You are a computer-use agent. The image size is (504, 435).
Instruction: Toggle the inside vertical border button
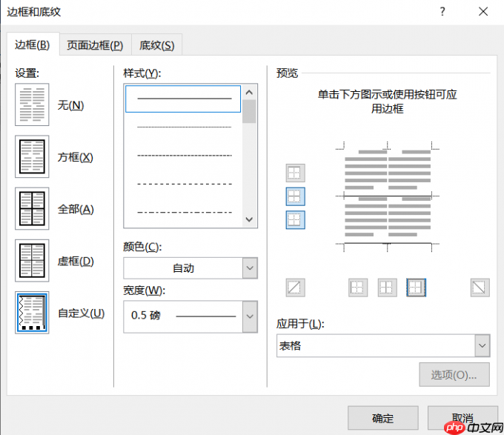pyautogui.click(x=387, y=288)
